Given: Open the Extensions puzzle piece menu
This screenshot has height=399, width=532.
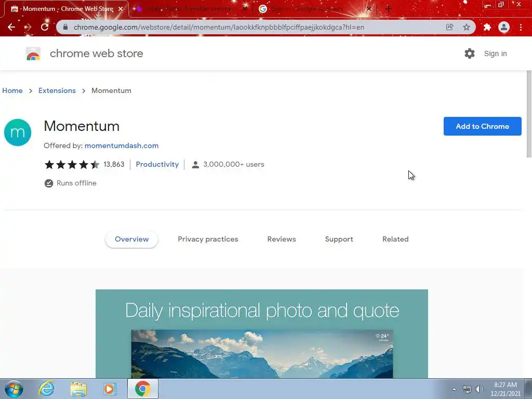Looking at the screenshot, I should (487, 27).
